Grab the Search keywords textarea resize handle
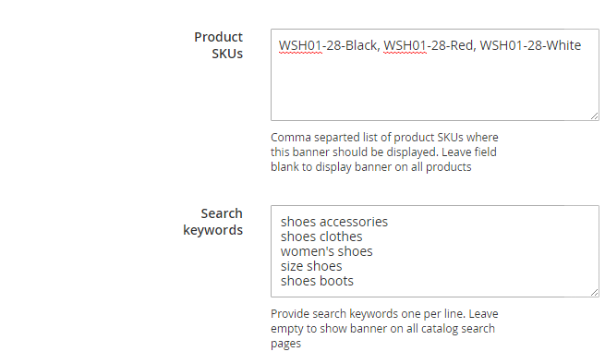Image resolution: width=605 pixels, height=364 pixels. (594, 292)
